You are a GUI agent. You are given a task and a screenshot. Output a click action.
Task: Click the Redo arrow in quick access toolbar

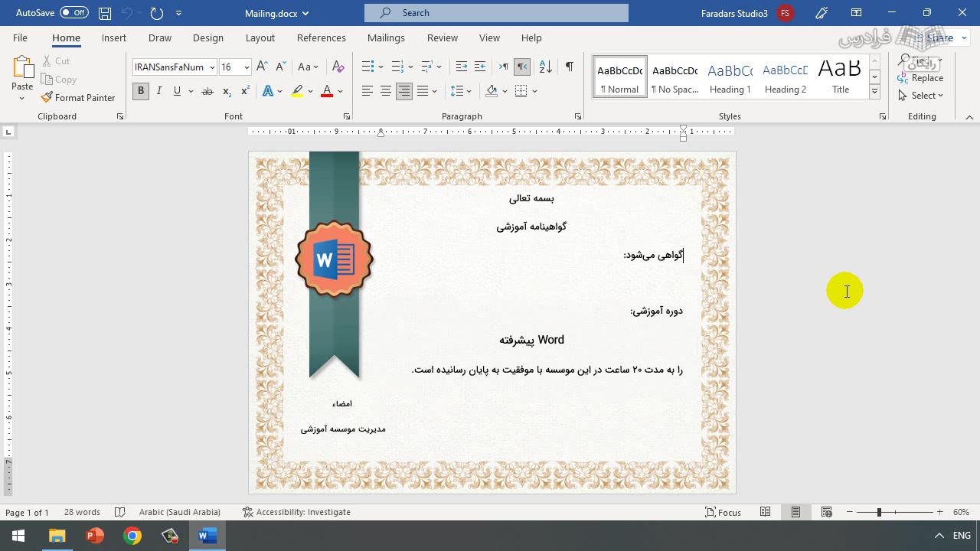[157, 13]
